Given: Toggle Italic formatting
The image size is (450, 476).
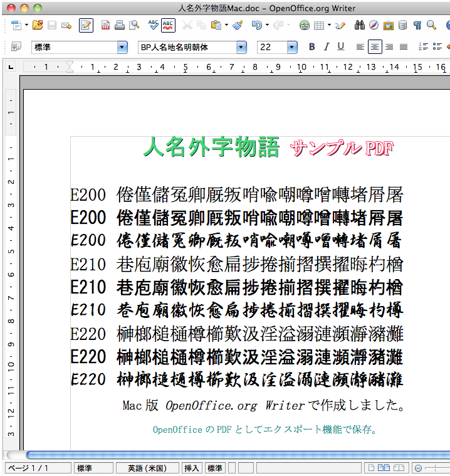Looking at the screenshot, I should point(327,47).
